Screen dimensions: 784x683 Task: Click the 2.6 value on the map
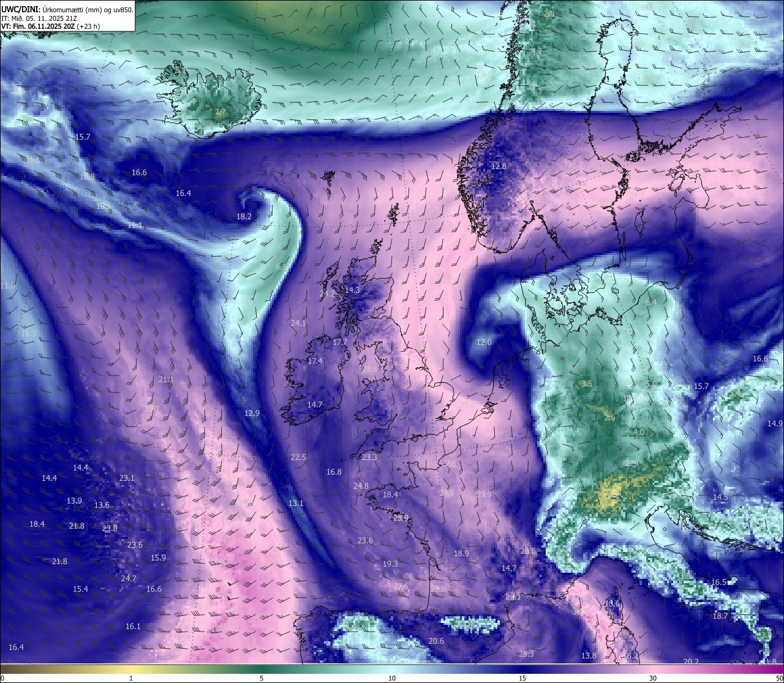point(609,417)
